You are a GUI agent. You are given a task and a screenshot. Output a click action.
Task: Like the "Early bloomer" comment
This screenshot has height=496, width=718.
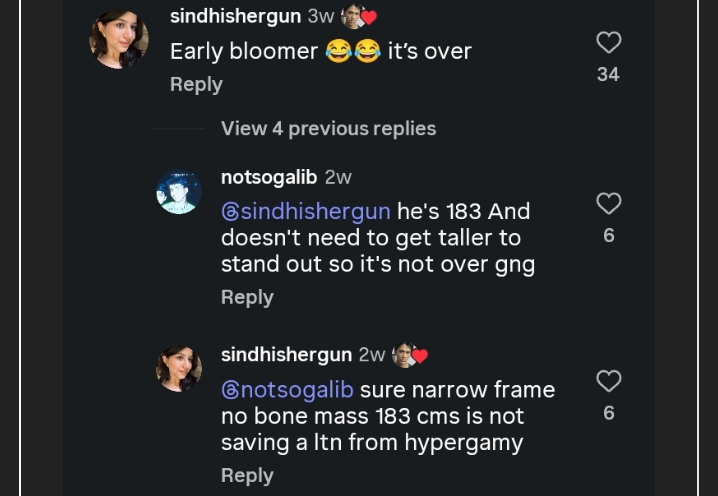click(609, 42)
